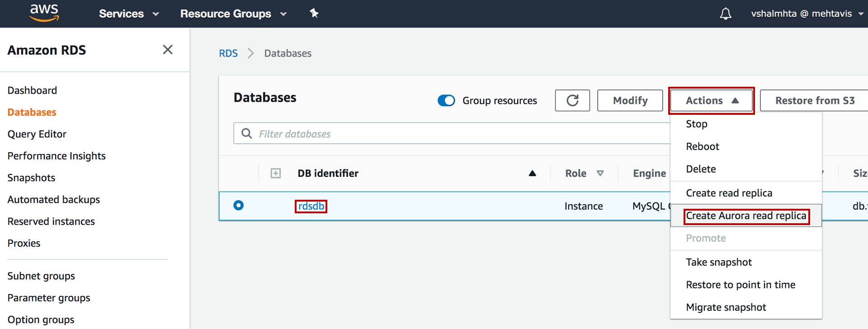Click the Modify button
This screenshot has height=329, width=868.
(x=630, y=100)
